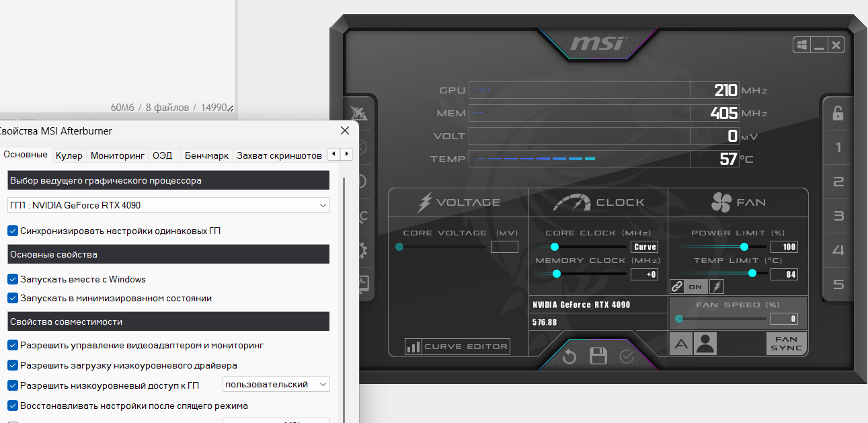
Task: Click the NVIDIA GeForce RTX 4090 label
Action: coord(582,305)
